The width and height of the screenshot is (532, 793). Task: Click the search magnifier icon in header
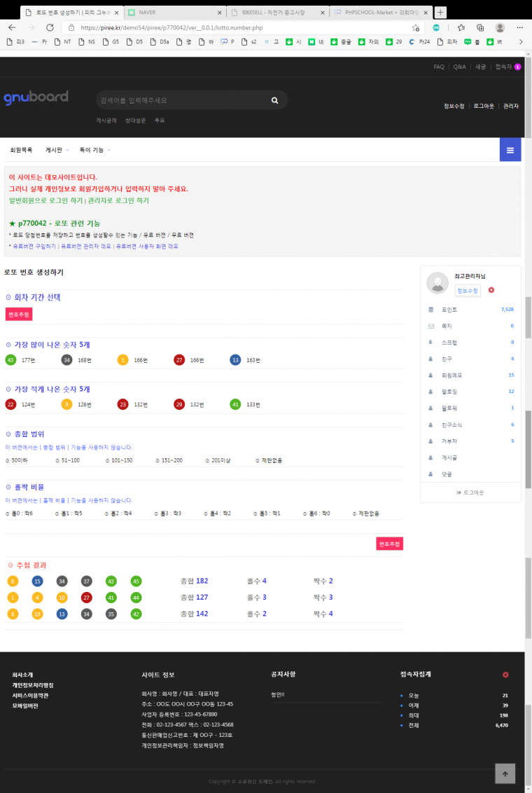pos(275,100)
